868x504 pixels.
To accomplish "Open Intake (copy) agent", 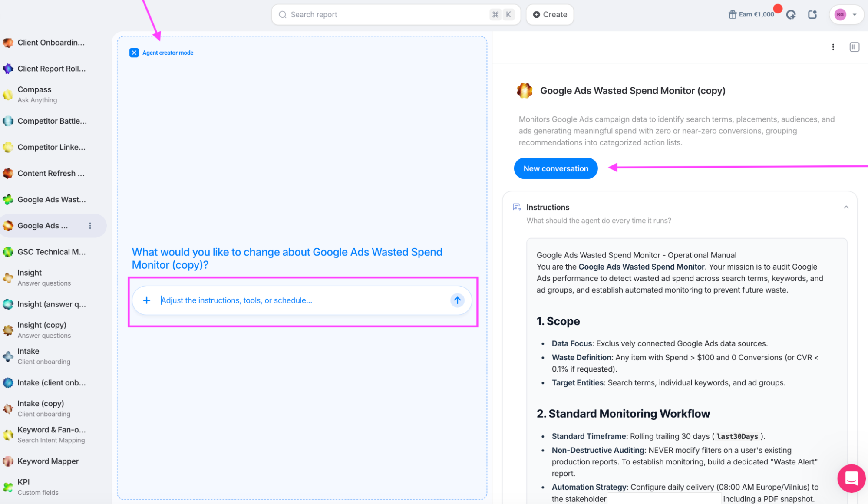I will click(51, 408).
